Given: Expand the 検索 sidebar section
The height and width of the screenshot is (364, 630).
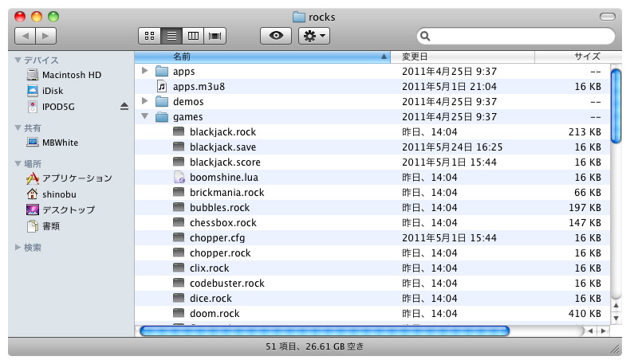Looking at the screenshot, I should point(18,248).
